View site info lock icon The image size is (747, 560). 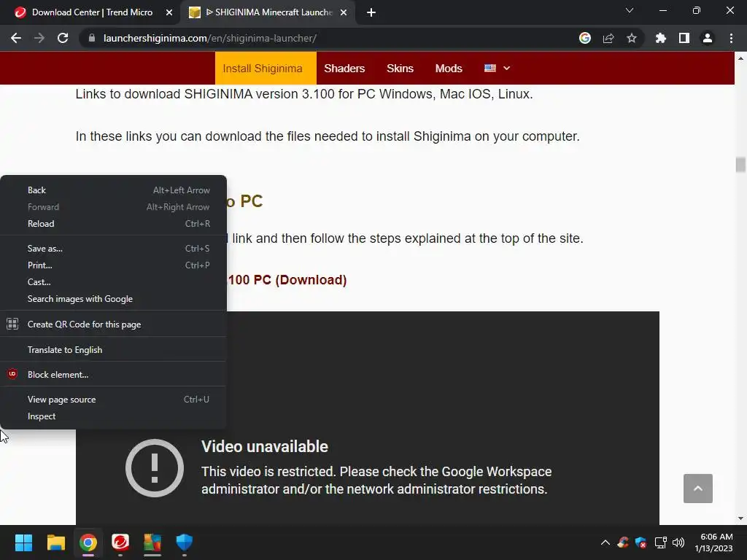pos(92,38)
